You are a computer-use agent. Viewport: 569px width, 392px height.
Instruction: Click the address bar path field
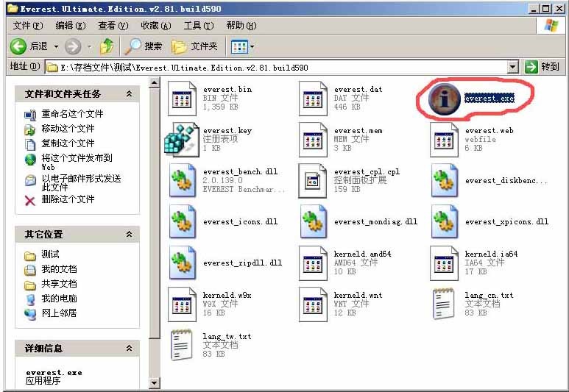coord(277,68)
